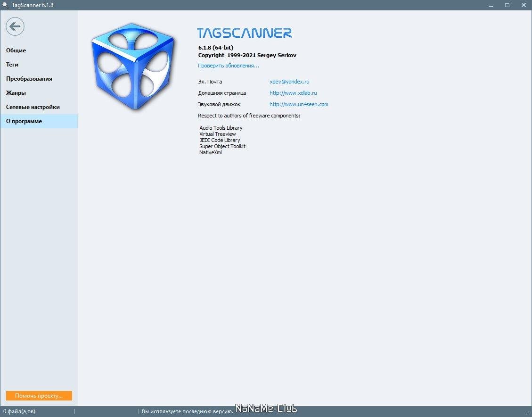
Task: Click Audio Tools Library entry
Action: click(221, 128)
